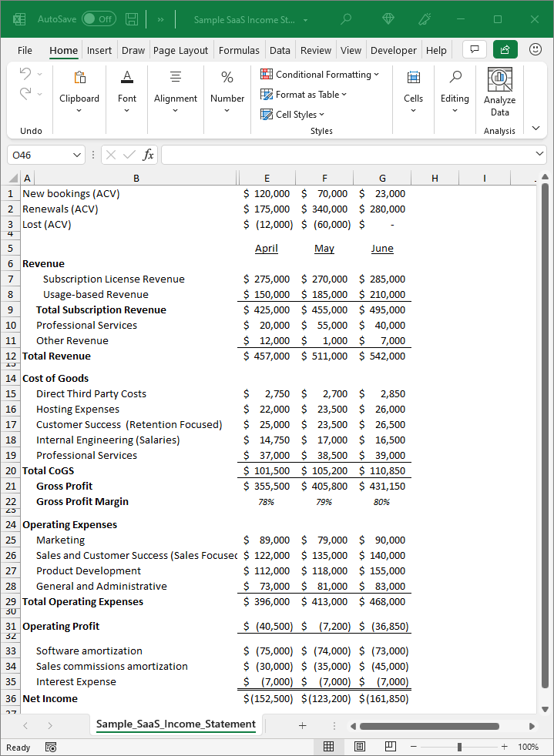
Task: Open the Undo history dropdown arrow
Action: click(x=39, y=74)
